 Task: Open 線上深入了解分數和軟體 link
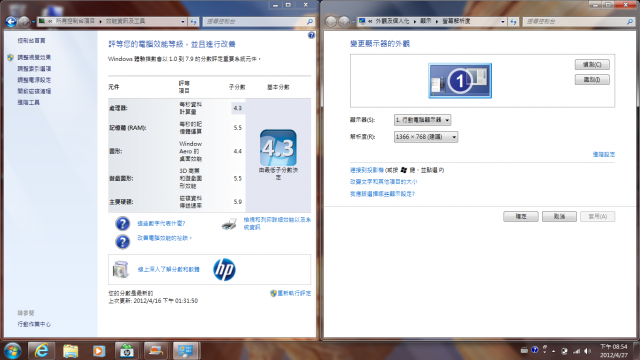coord(169,269)
